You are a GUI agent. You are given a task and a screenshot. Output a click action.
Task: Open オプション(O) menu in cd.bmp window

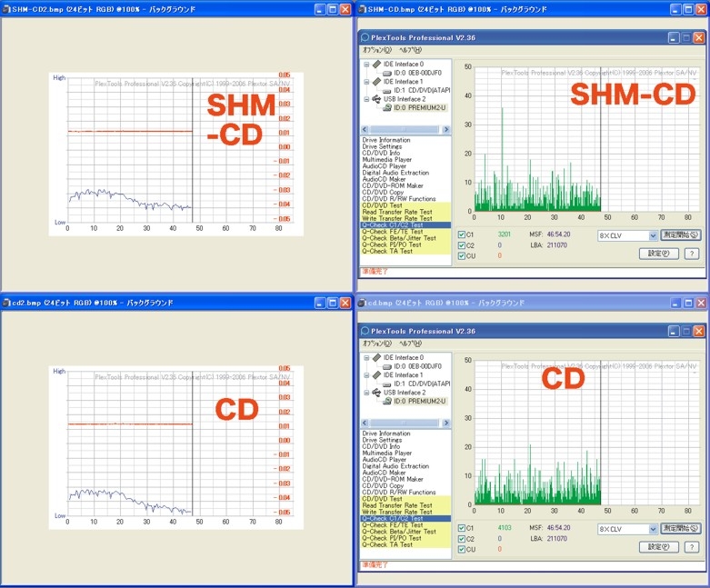click(x=376, y=344)
